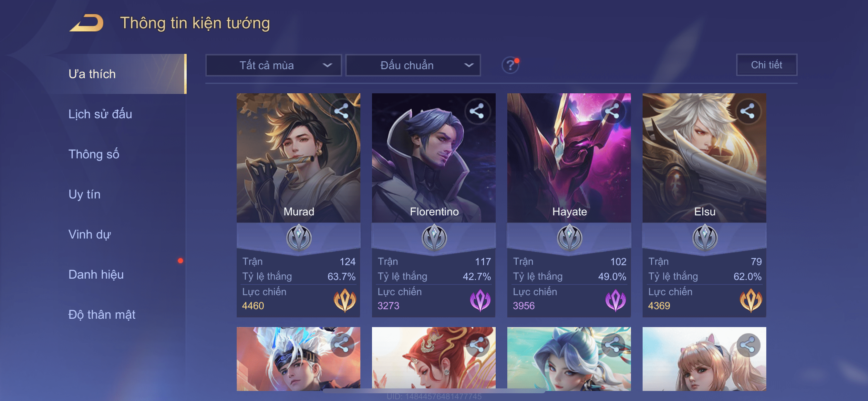Expand the 'Tất cả mùa' season dropdown
The height and width of the screenshot is (401, 868).
[273, 65]
